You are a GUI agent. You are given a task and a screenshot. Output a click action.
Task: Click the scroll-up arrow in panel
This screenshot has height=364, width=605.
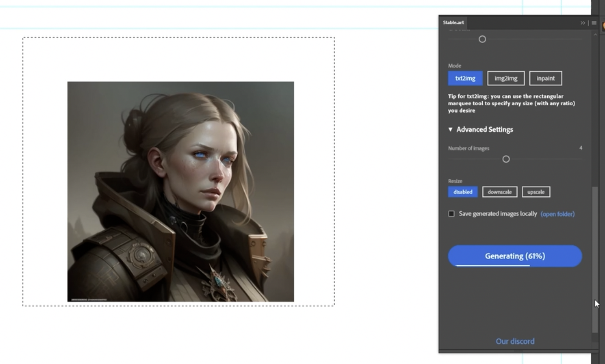point(595,35)
